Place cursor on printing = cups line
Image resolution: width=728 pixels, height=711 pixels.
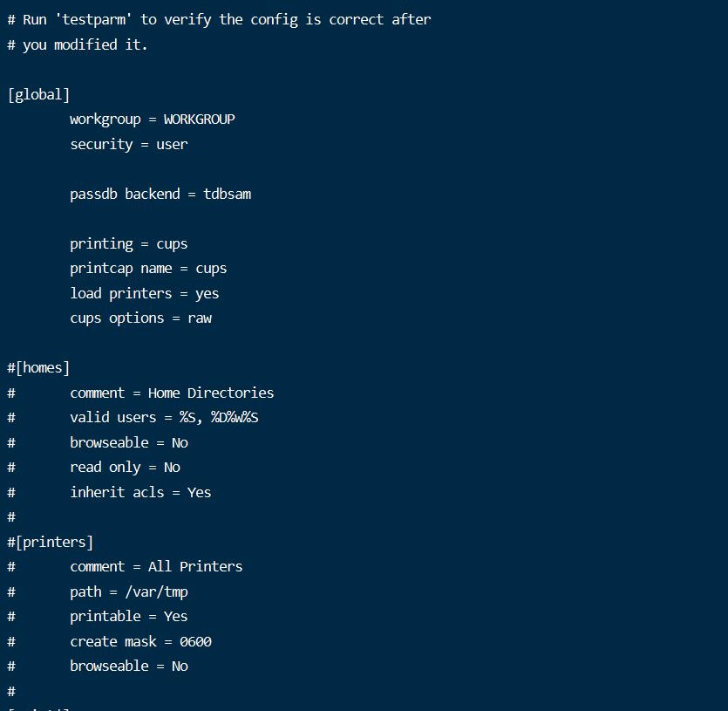tap(129, 244)
